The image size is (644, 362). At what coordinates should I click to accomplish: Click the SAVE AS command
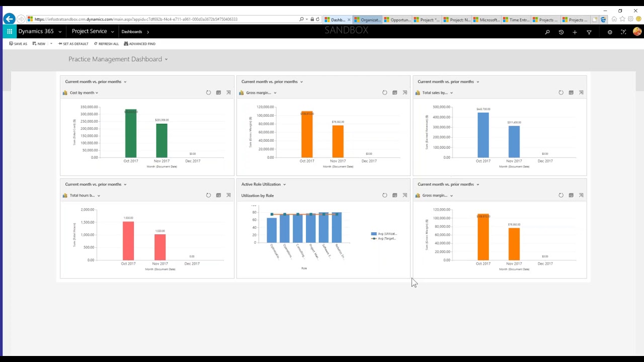tap(18, 44)
